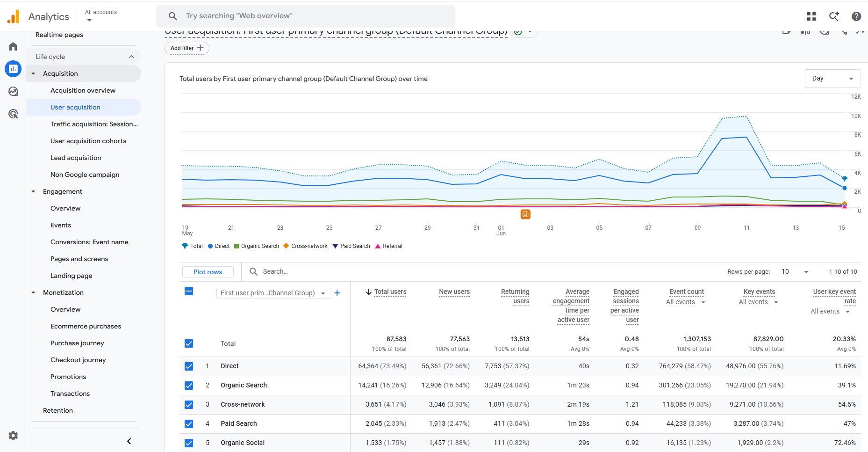Open the Advertising icon in left rail
868x452 pixels.
[x=13, y=114]
